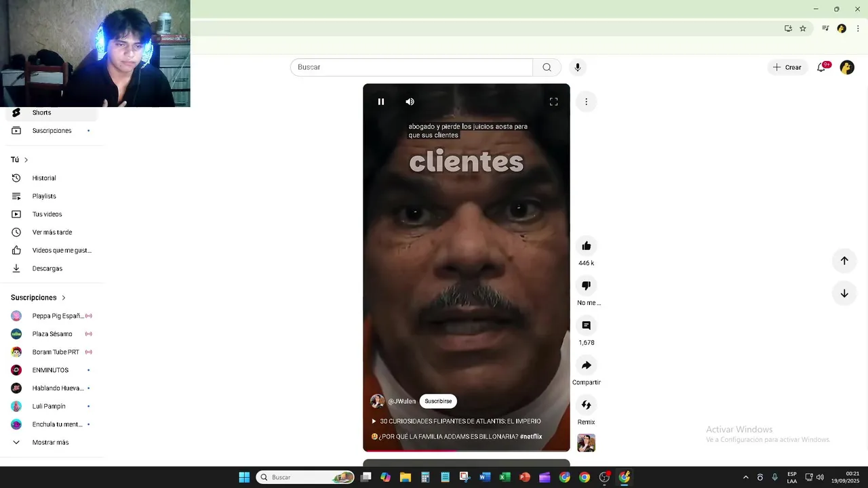
Task: Expand the Tú section chevron
Action: (x=26, y=160)
